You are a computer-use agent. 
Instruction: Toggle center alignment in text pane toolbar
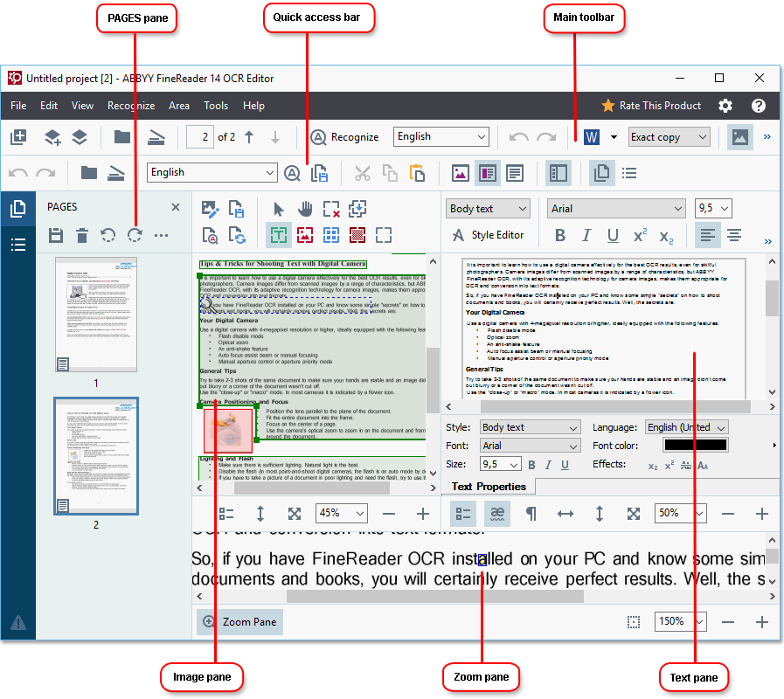tap(734, 235)
